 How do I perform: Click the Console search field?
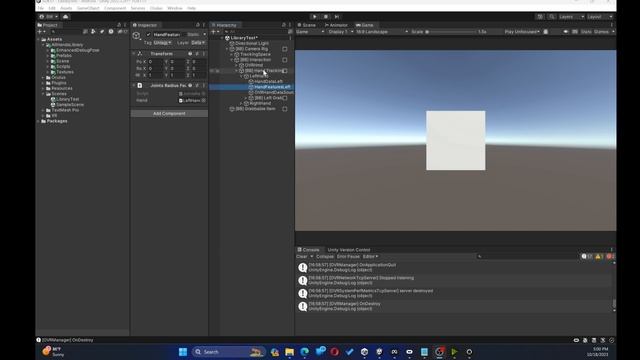point(527,257)
